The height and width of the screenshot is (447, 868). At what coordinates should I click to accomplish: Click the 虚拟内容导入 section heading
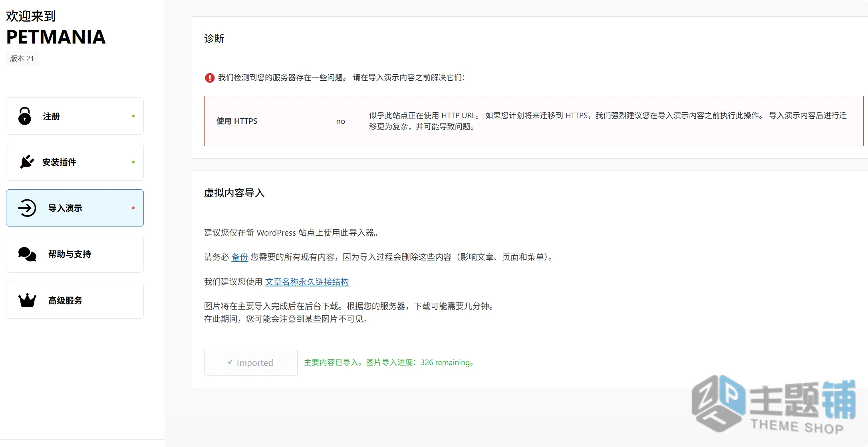pyautogui.click(x=234, y=193)
